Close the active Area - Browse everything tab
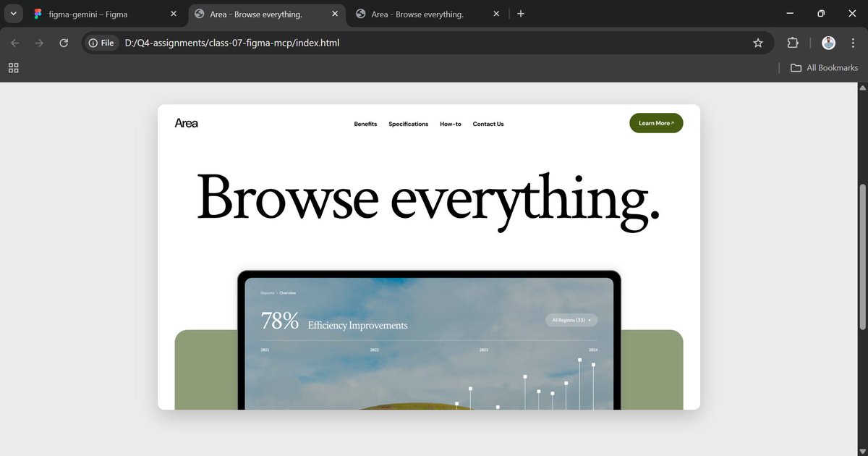Viewport: 868px width, 456px height. tap(334, 14)
